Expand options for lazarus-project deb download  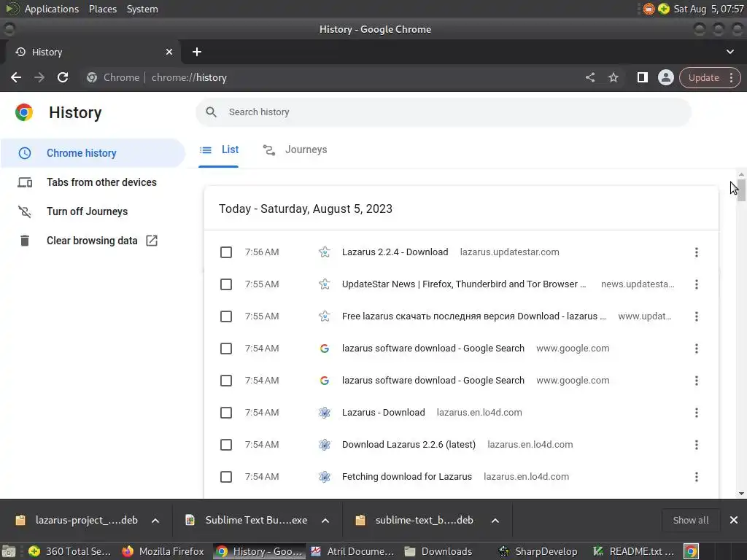click(155, 521)
